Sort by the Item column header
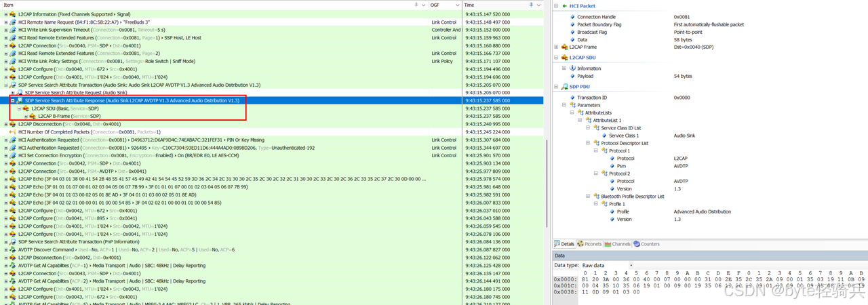Image resolution: width=868 pixels, height=305 pixels. (9, 5)
